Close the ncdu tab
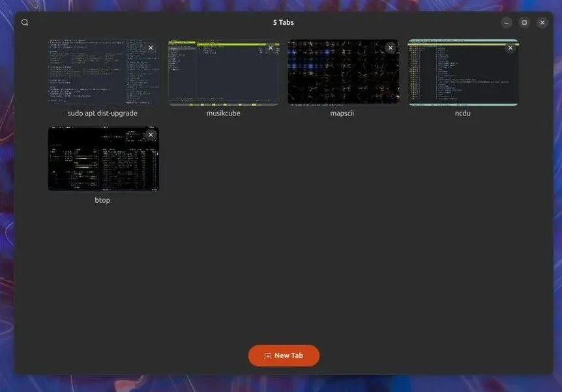Image resolution: width=562 pixels, height=392 pixels. point(510,48)
